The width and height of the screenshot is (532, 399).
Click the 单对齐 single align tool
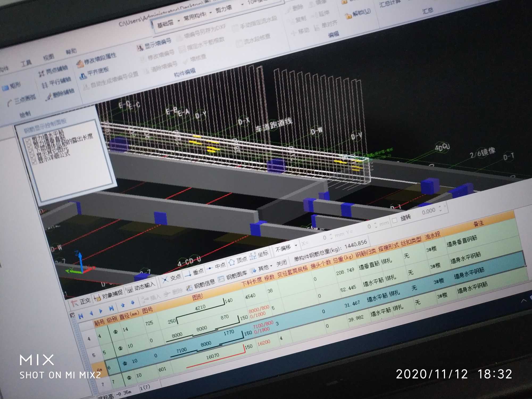(x=326, y=26)
